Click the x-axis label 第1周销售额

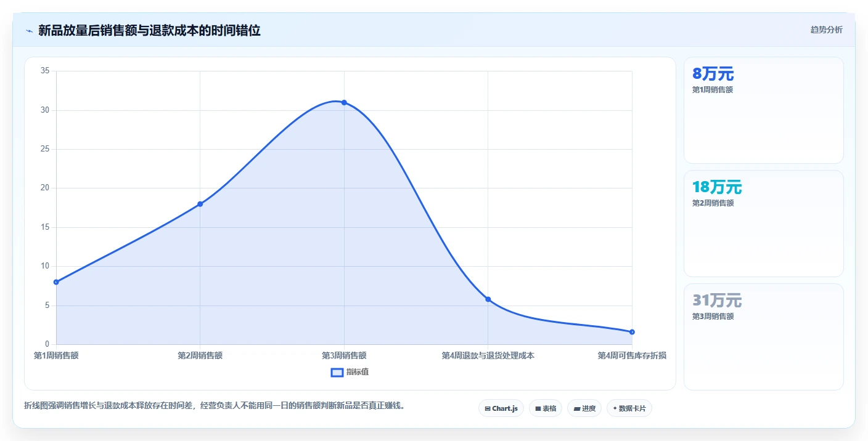tap(56, 355)
